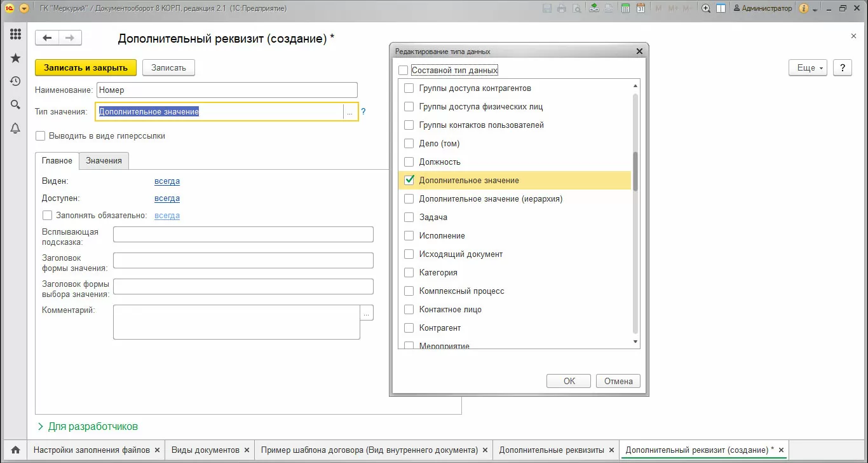
Task: Open the calendar icon in title bar
Action: coord(641,8)
